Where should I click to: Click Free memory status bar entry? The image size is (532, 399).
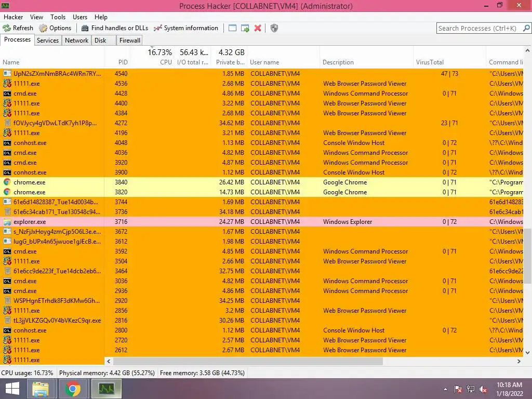click(202, 373)
